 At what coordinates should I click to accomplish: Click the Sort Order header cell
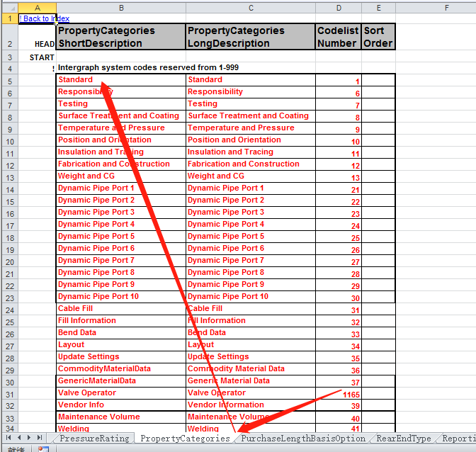(x=378, y=37)
